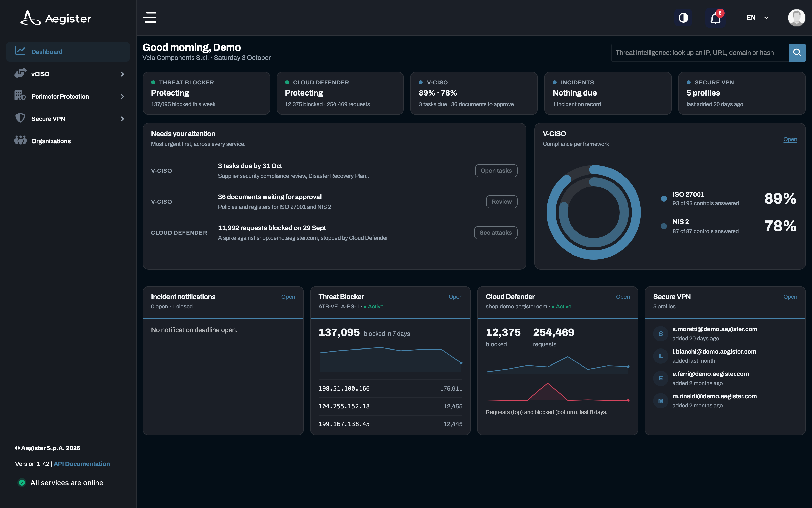The width and height of the screenshot is (812, 508).
Task: Click the Perimeter Protection building icon
Action: coord(20,96)
